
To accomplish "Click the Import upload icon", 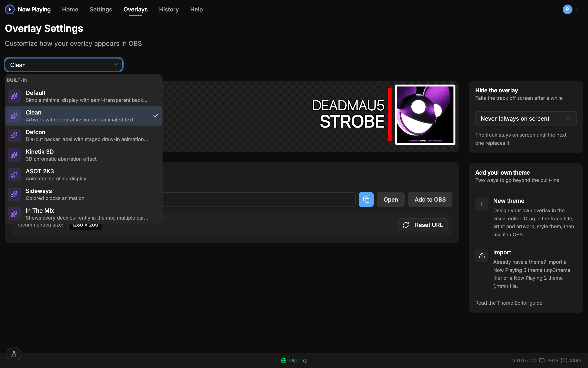I will (482, 256).
